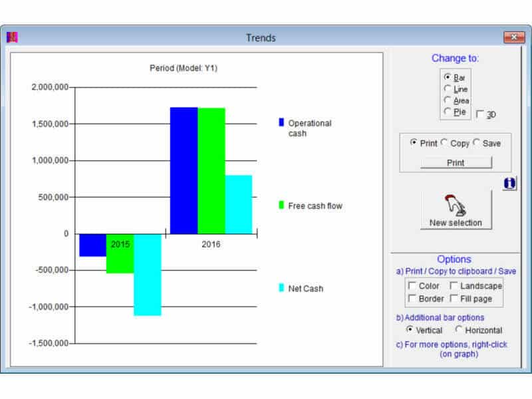This screenshot has height=399, width=532.
Task: Click the Print button
Action: (456, 163)
